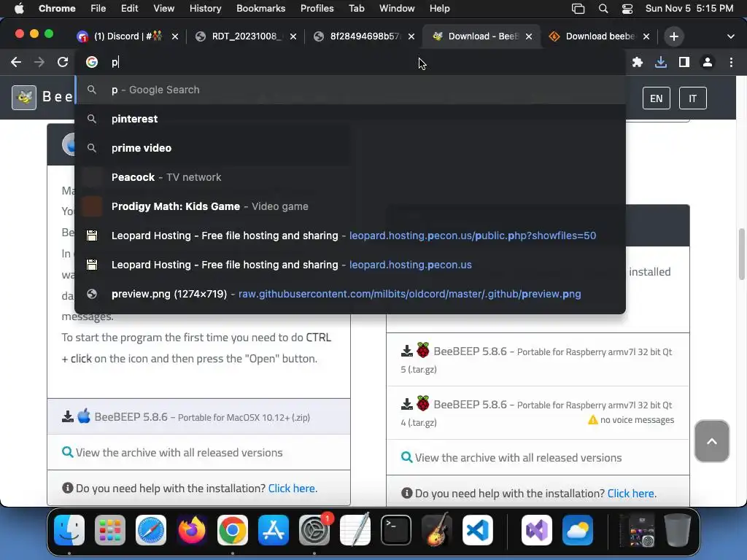Click the Chrome icon in the Dock

[233, 530]
